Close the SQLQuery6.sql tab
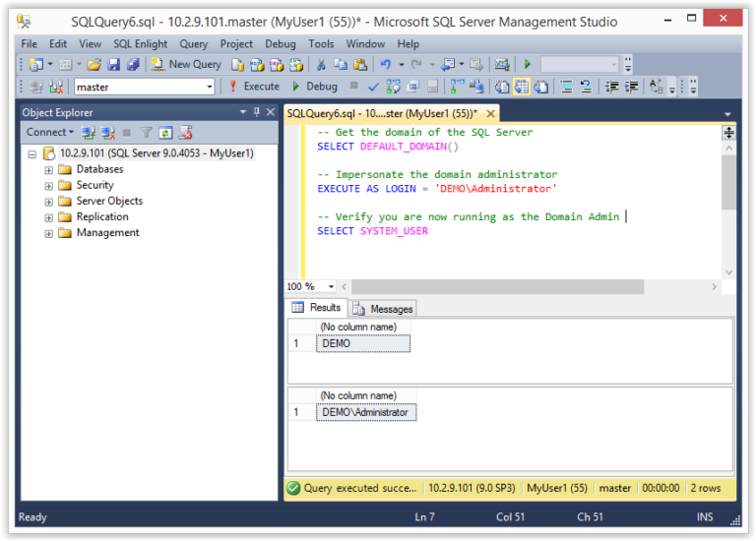 [490, 114]
